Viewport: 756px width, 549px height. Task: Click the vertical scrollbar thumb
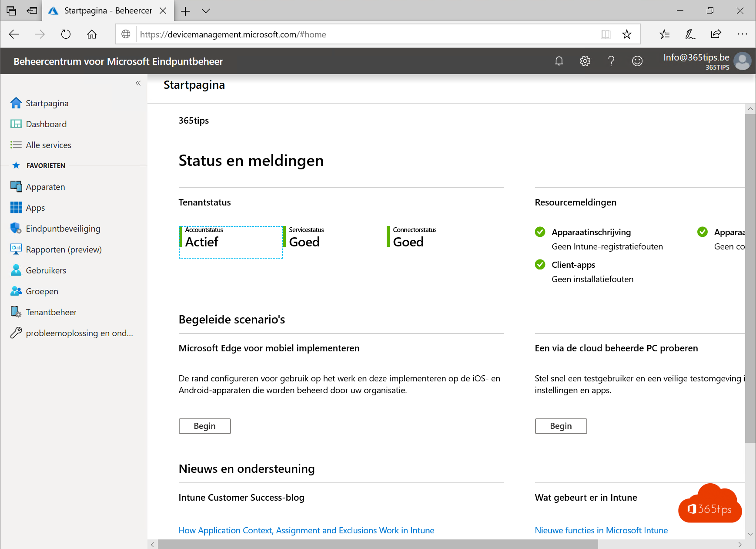point(750,279)
